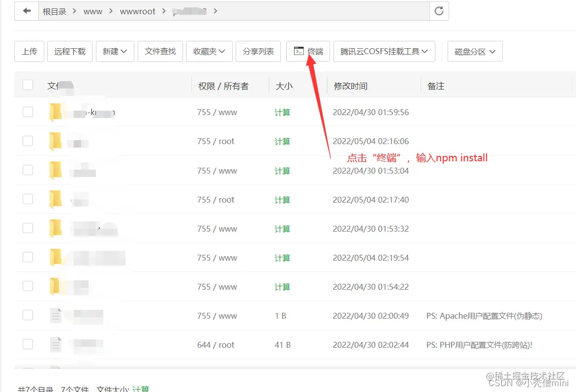The height and width of the screenshot is (392, 576).
Task: Check the row modified 2022/05/04 02:17:40
Action: coord(28,199)
